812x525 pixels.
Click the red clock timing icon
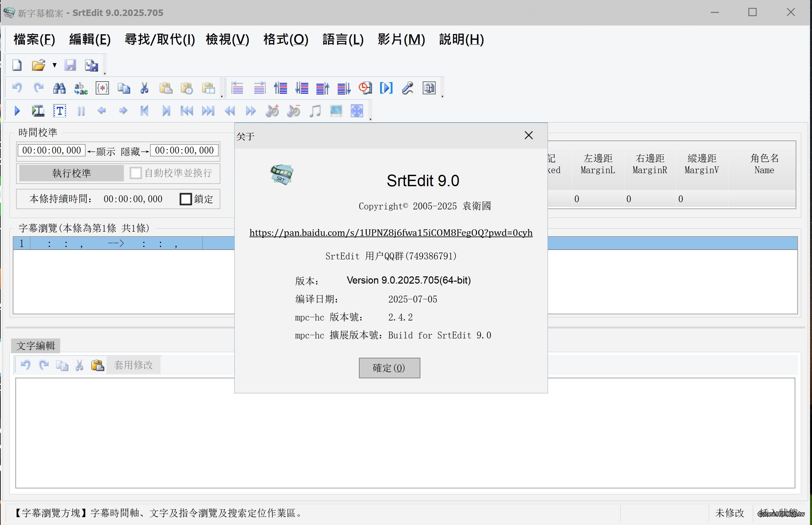pos(365,88)
